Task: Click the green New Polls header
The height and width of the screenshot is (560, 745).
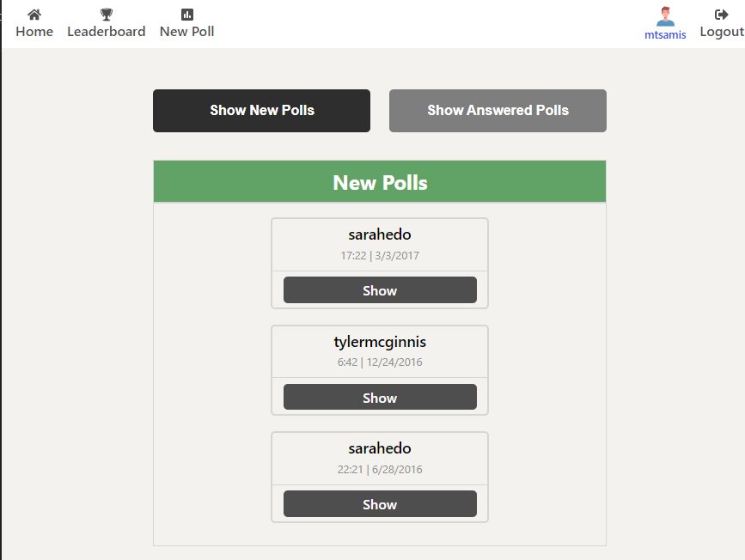Action: click(x=380, y=181)
